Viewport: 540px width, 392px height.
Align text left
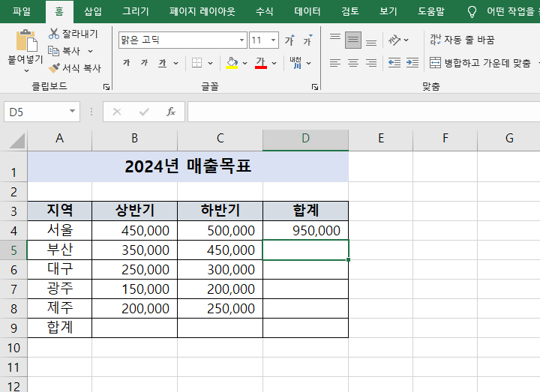pos(335,63)
